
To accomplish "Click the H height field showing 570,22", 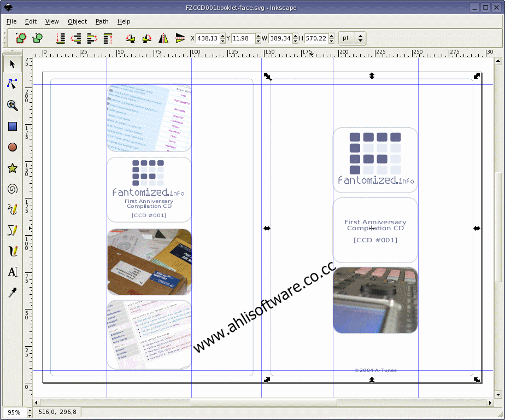I will tap(316, 38).
